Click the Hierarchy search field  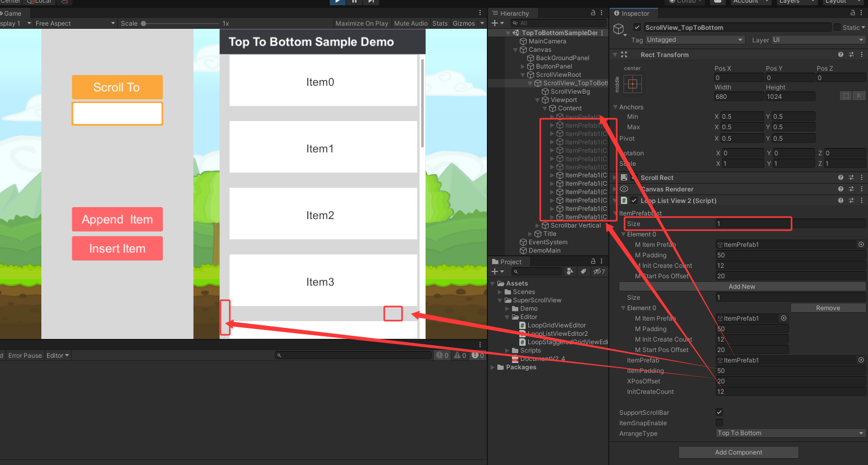click(x=558, y=23)
